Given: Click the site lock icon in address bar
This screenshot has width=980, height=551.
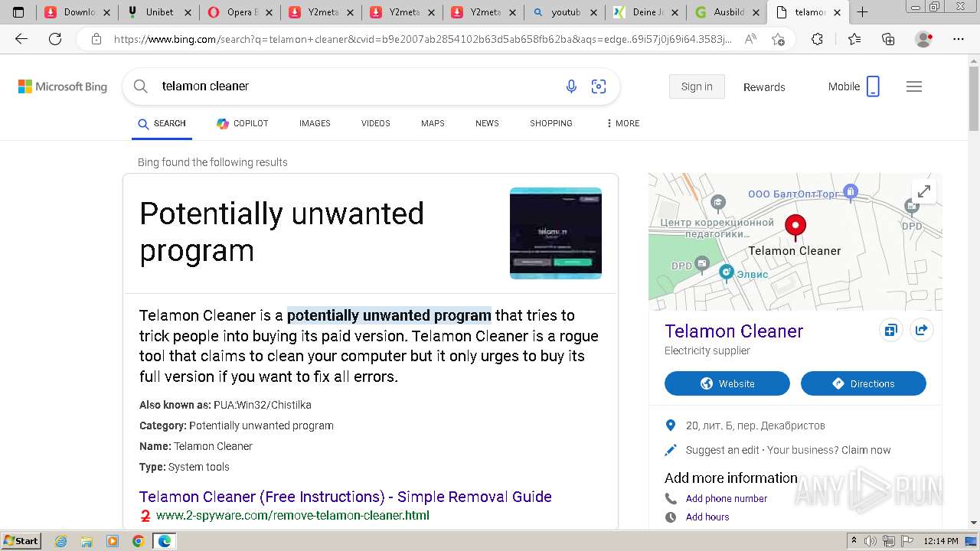Looking at the screenshot, I should click(x=96, y=39).
